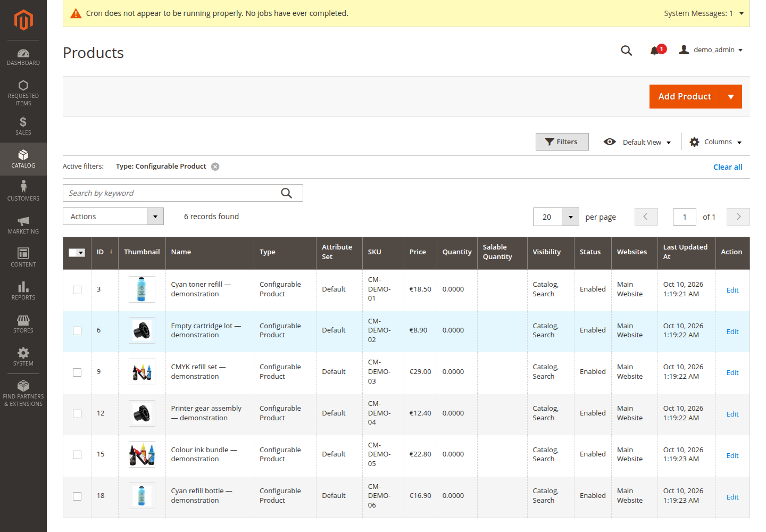
Task: Click the current page number field
Action: pos(685,217)
